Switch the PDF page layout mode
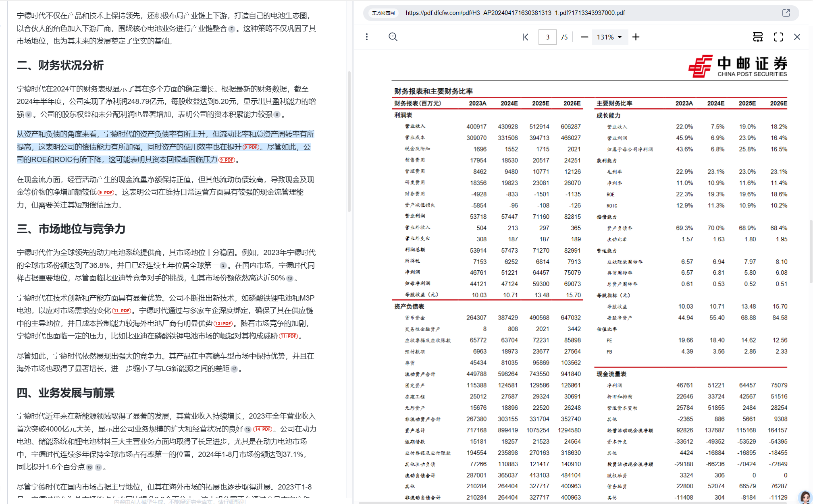Viewport: 813px width, 504px height. (758, 37)
